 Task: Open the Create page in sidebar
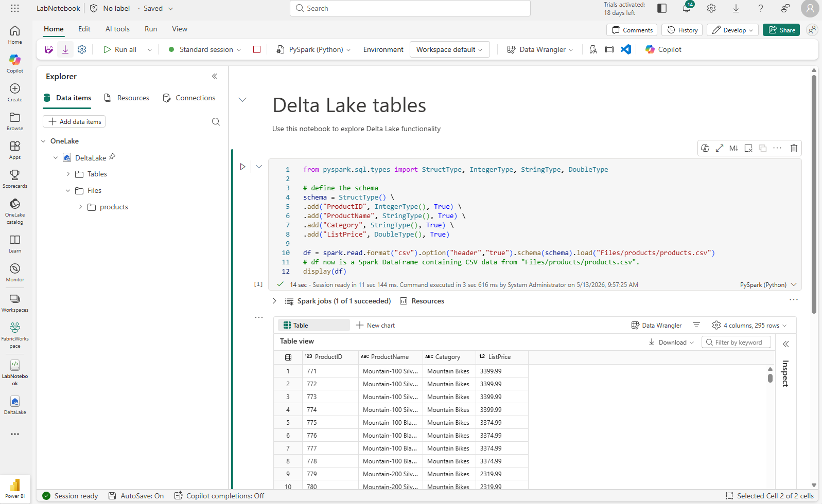coord(15,93)
